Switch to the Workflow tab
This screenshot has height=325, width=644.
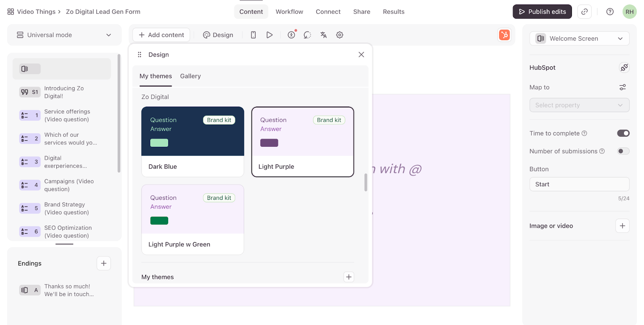pyautogui.click(x=289, y=12)
